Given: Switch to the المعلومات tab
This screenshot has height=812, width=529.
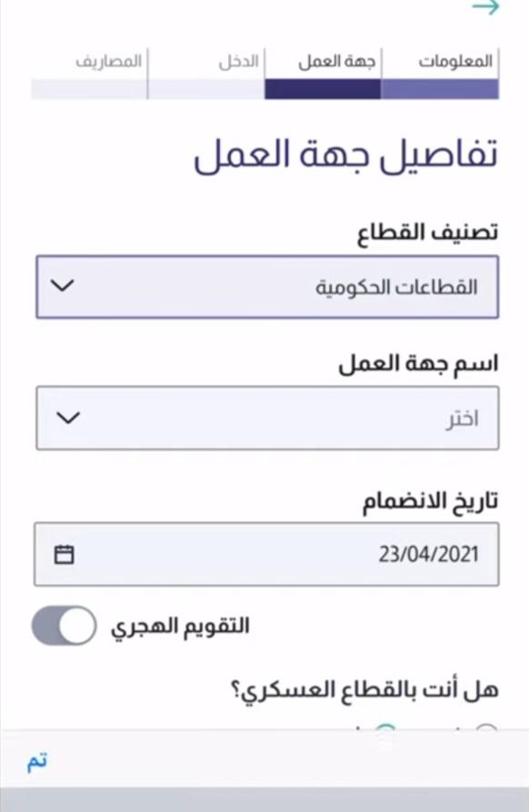Looking at the screenshot, I should pos(455,62).
